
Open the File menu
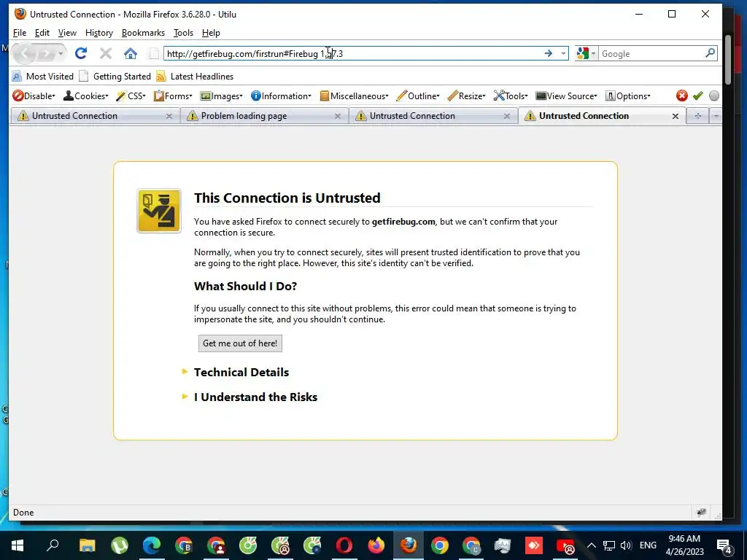pyautogui.click(x=20, y=33)
